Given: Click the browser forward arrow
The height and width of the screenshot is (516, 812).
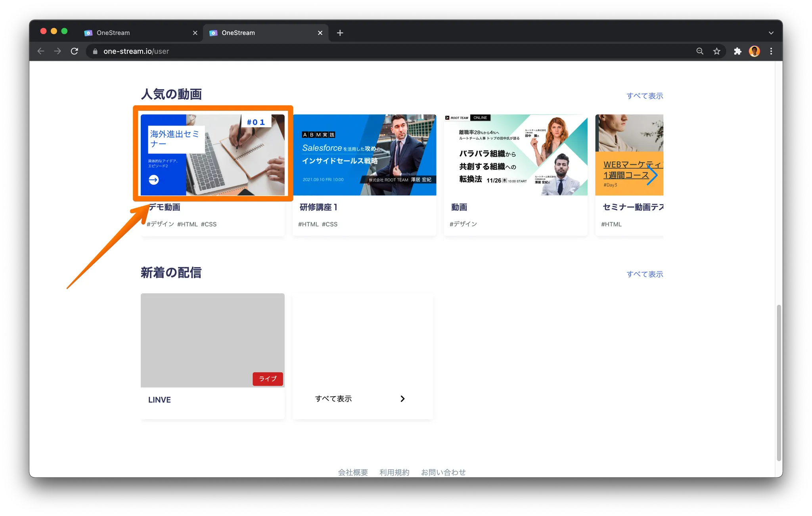Looking at the screenshot, I should pyautogui.click(x=57, y=51).
